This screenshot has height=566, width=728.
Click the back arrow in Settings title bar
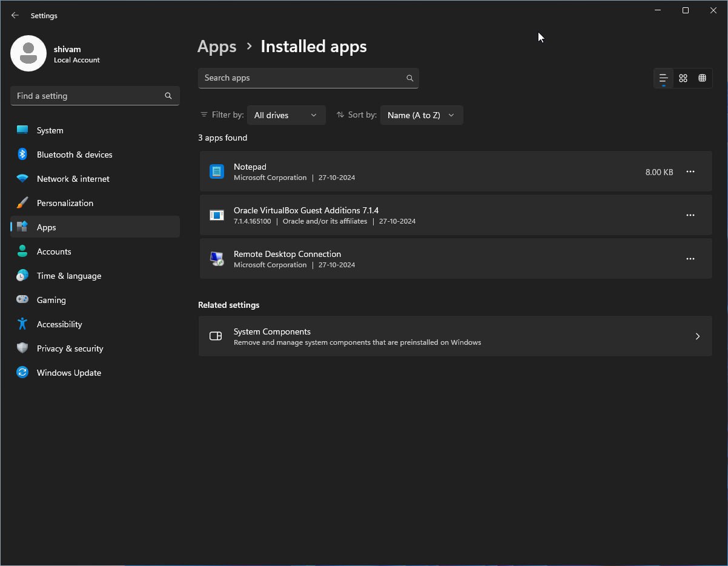[x=15, y=16]
